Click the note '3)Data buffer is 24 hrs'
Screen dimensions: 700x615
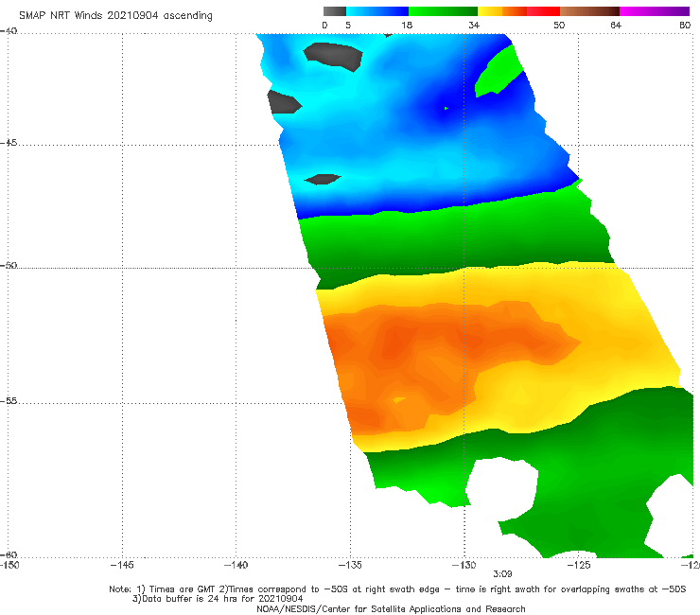[x=218, y=599]
